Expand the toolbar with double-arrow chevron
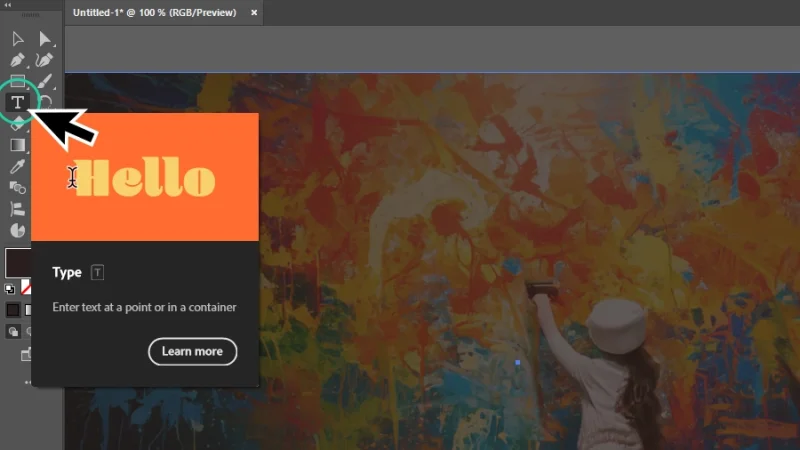The image size is (800, 450). coord(8,5)
